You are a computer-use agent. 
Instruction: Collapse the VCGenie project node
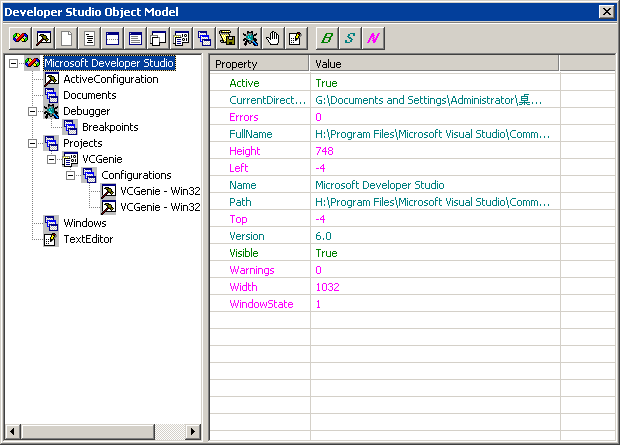point(51,159)
